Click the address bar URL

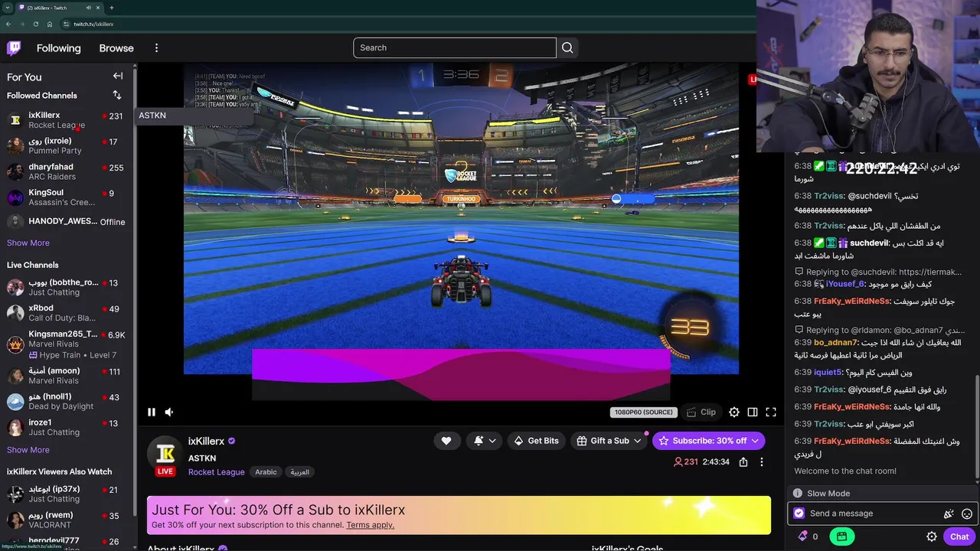(93, 24)
